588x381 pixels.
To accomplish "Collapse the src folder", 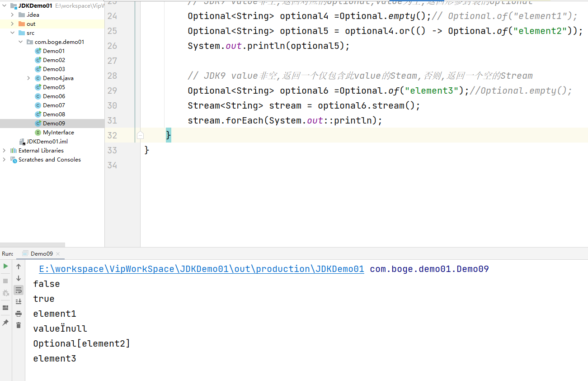I will coord(13,33).
